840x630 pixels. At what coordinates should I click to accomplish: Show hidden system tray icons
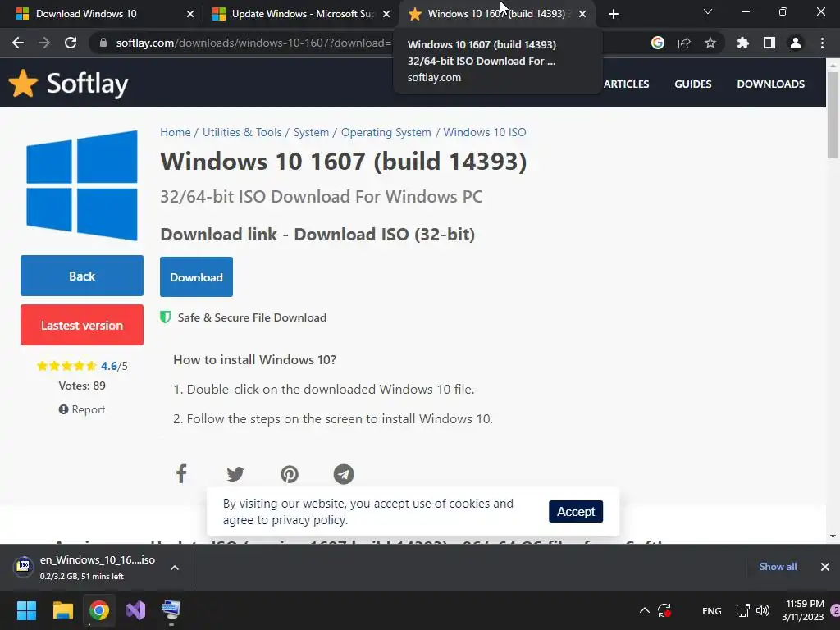click(645, 610)
